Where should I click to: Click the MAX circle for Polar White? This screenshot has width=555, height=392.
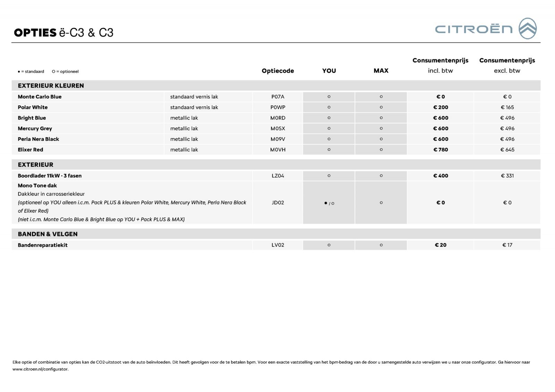(x=381, y=107)
